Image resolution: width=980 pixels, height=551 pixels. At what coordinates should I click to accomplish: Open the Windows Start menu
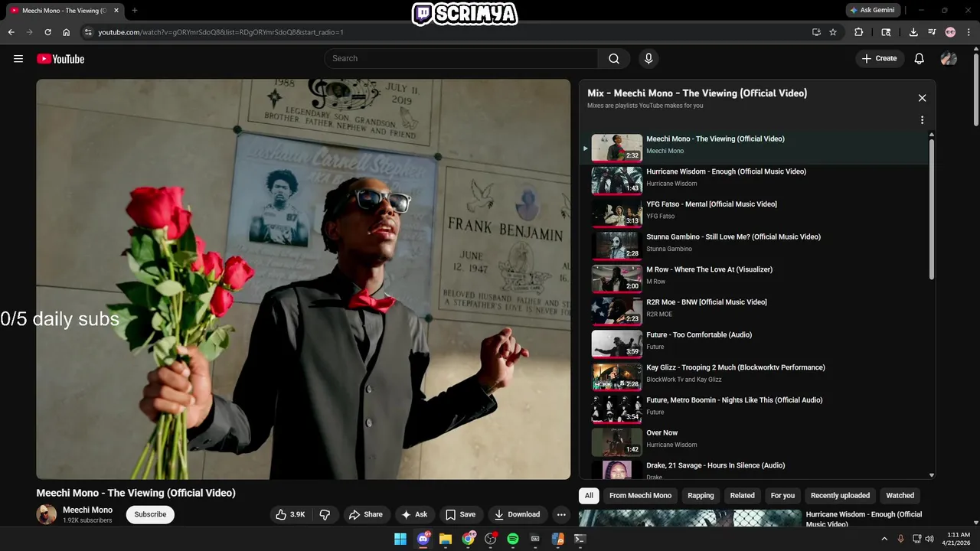pos(400,539)
